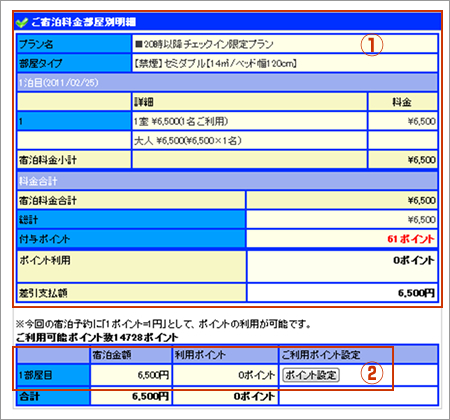
Task: Click the 6,500円 value in 1部屋目 row
Action: 153,375
